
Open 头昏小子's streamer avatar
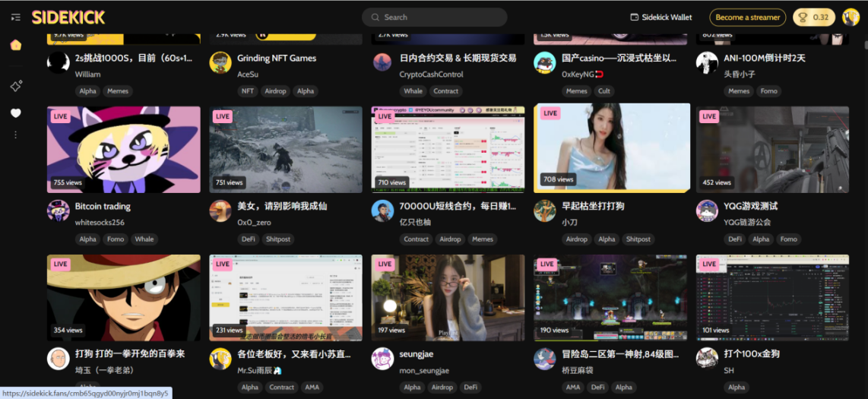click(x=707, y=62)
